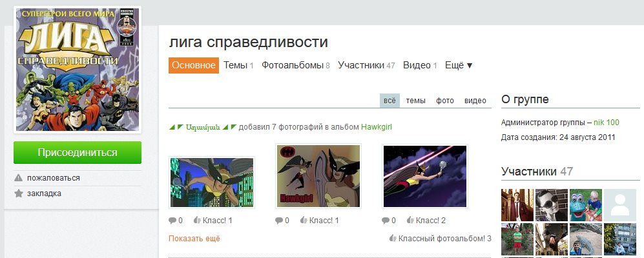
Task: Click the warning icon next to пожаловаться
Action: (x=19, y=178)
